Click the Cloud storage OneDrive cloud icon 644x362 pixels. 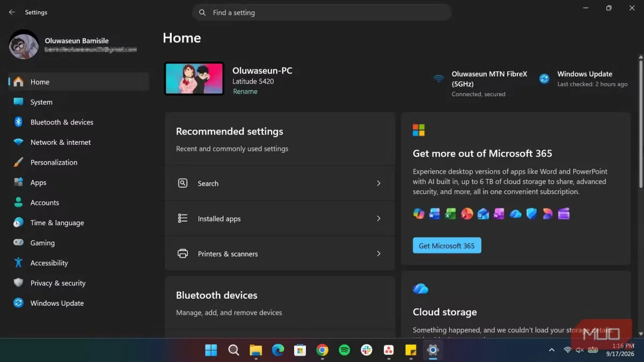point(421,289)
